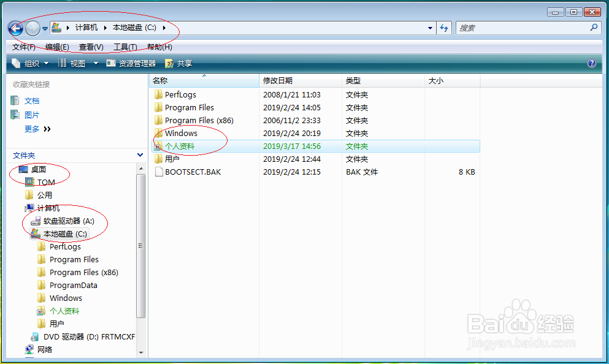Select the BOOTSECT.BAK file icon
This screenshot has width=609, height=364.
[158, 172]
